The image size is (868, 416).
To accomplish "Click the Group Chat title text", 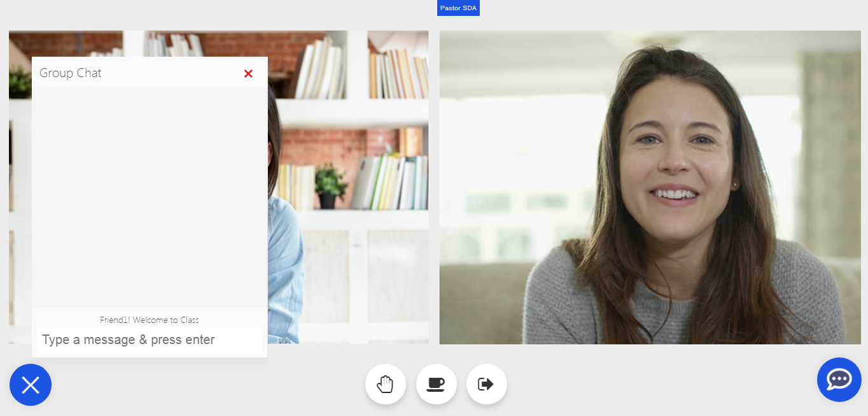I will coord(71,73).
